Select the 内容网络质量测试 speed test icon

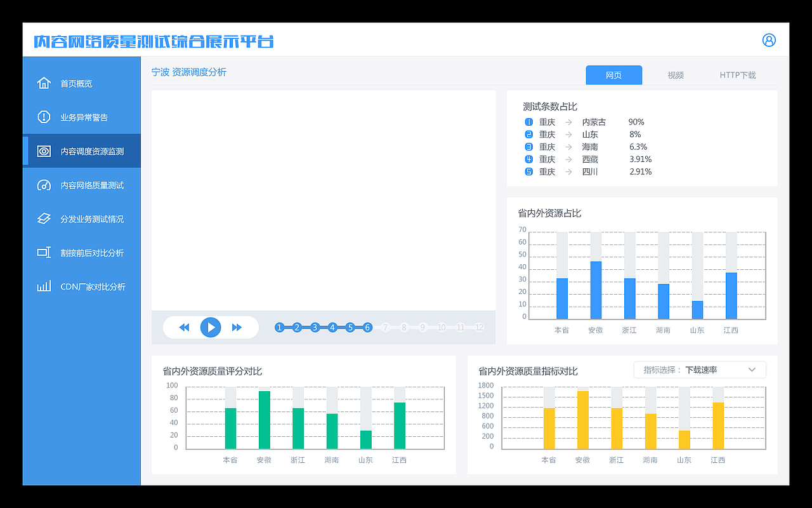point(43,185)
